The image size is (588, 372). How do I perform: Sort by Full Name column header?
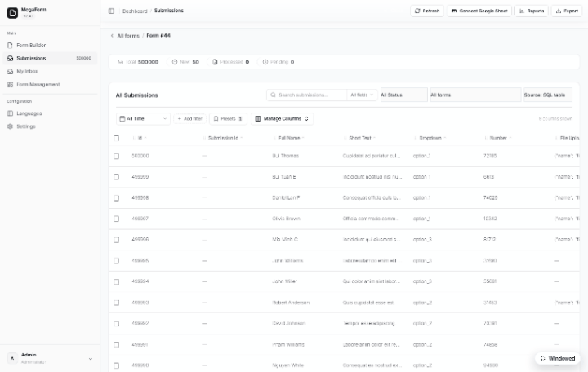[292, 138]
